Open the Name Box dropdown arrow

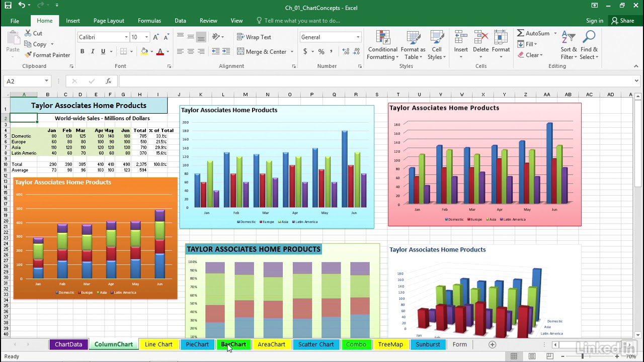click(x=46, y=81)
